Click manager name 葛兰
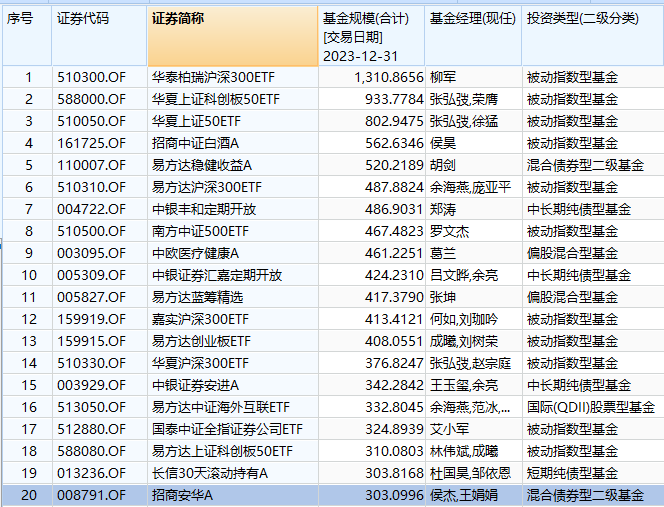 pyautogui.click(x=443, y=253)
